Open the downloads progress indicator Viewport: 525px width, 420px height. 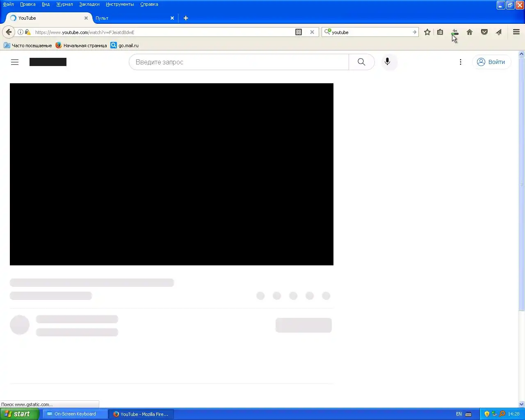pos(455,32)
